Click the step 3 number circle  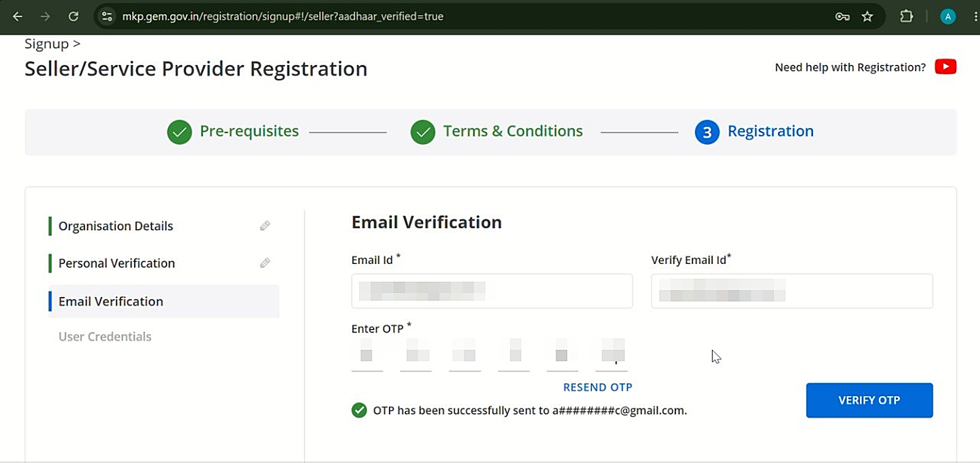[x=707, y=132]
